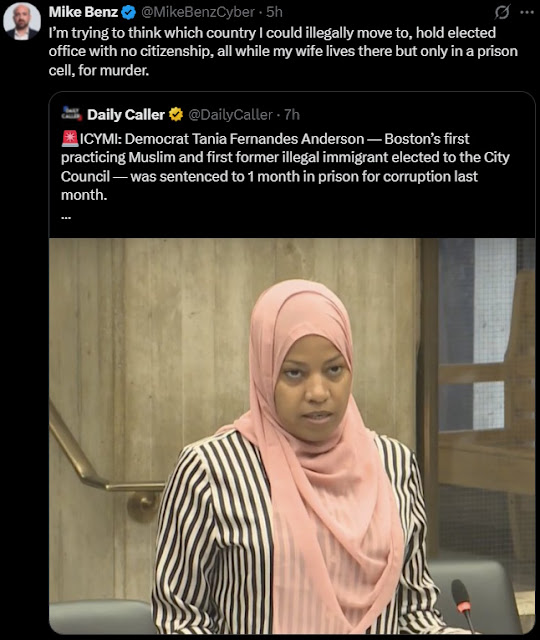Click the main tweet text about citizenship

(283, 51)
